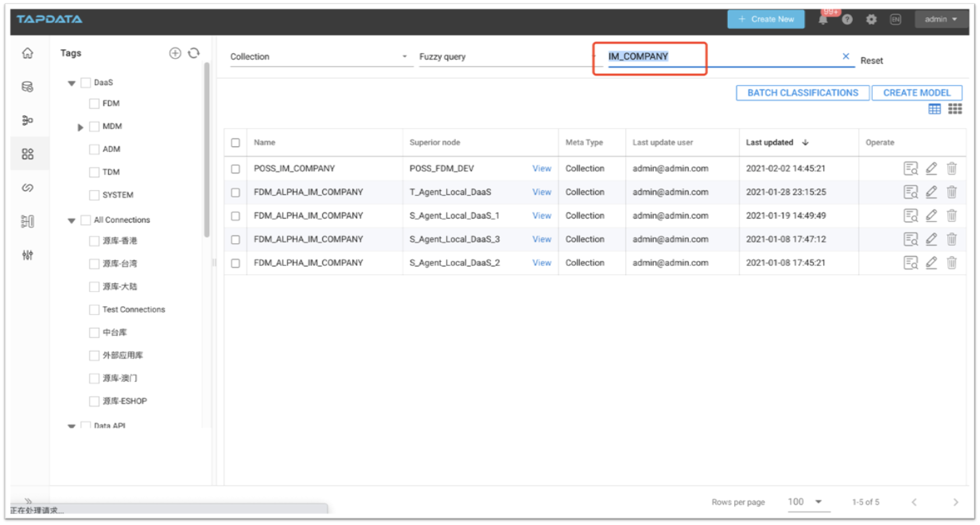The width and height of the screenshot is (980, 525).
Task: Sort by Last updated column
Action: tap(777, 142)
